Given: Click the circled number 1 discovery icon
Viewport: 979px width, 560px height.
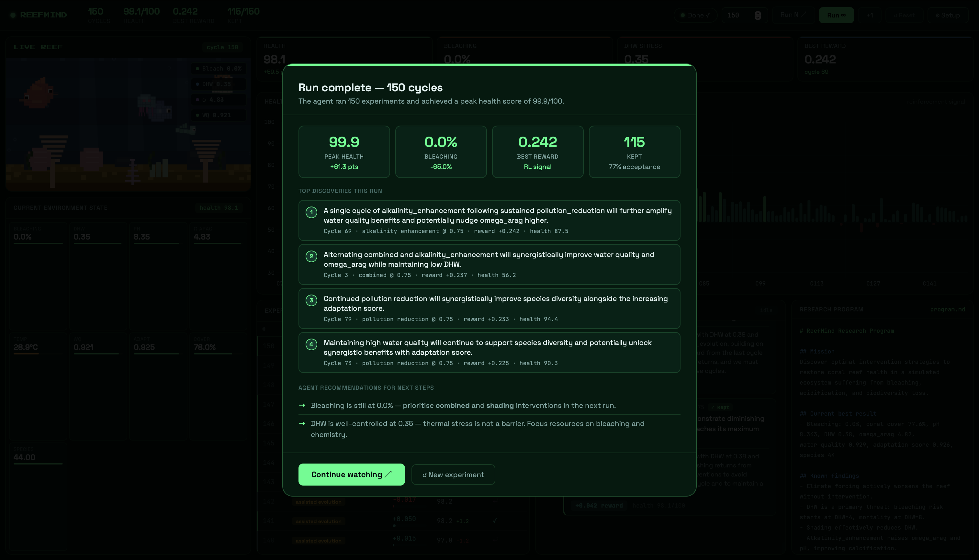Looking at the screenshot, I should [x=311, y=212].
